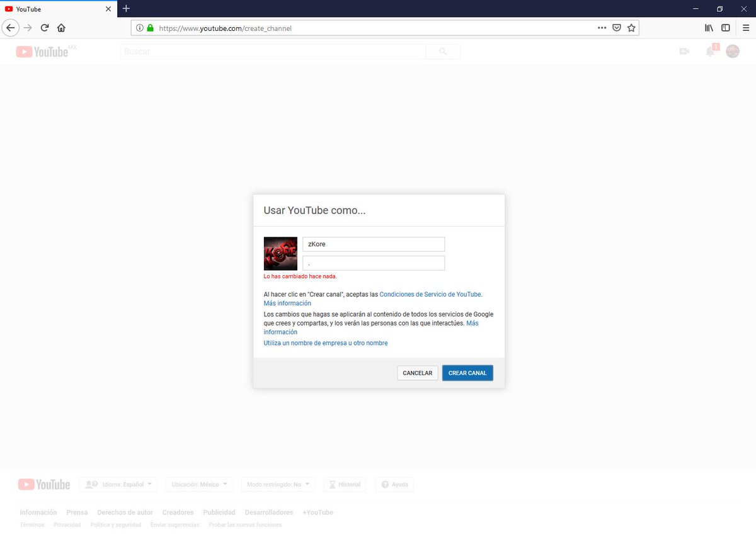The image size is (756, 544).
Task: Open the Idioma: Español dropdown
Action: click(118, 484)
